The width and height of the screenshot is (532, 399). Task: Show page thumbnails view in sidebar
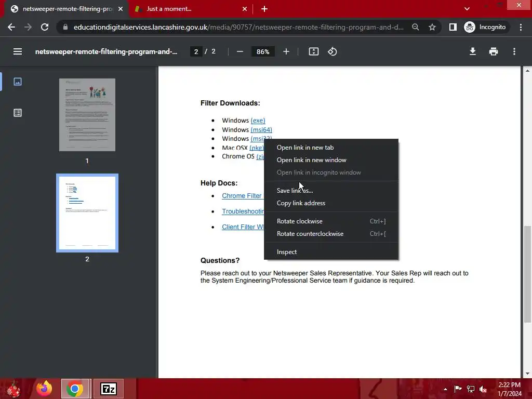[18, 82]
